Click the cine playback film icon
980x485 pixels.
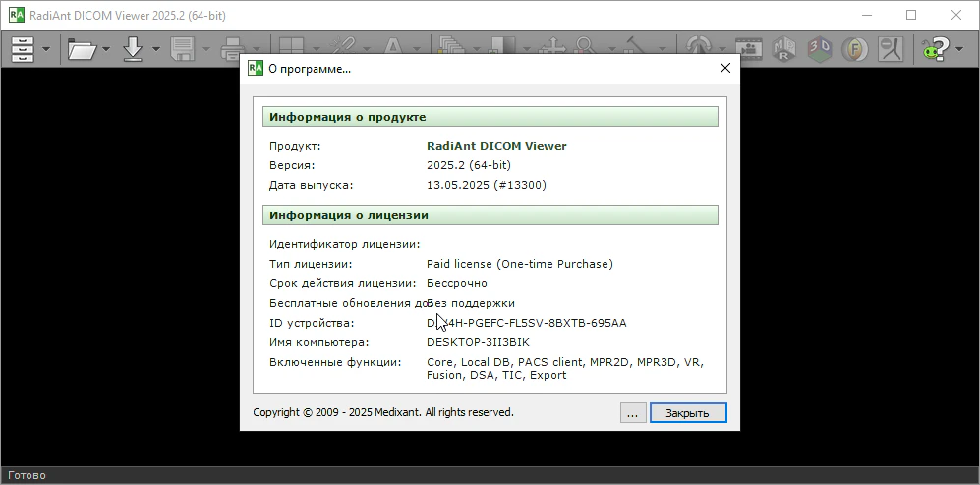pyautogui.click(x=749, y=48)
